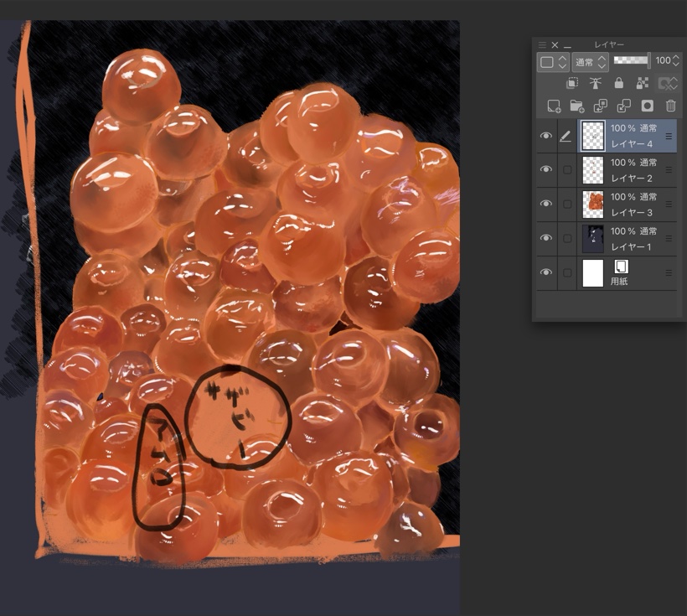Open the 通常 blending mode dropdown
This screenshot has width=687, height=616.
point(590,62)
